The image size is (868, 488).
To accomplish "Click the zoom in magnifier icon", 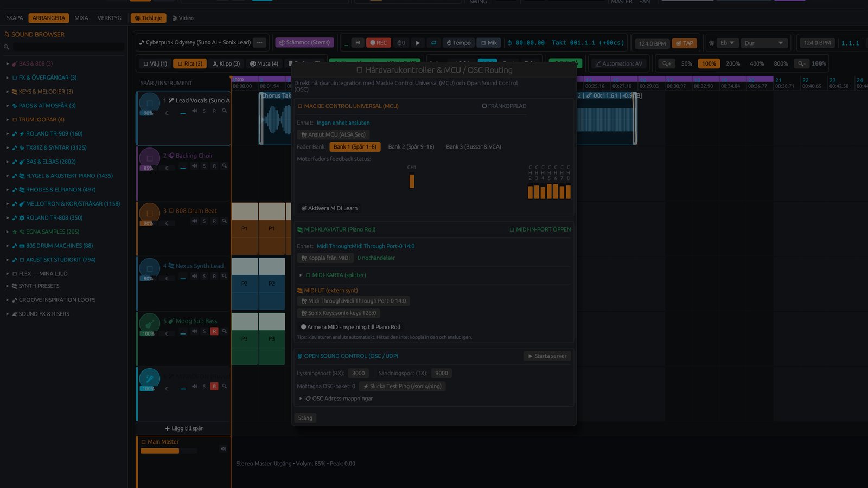I will coord(667,63).
